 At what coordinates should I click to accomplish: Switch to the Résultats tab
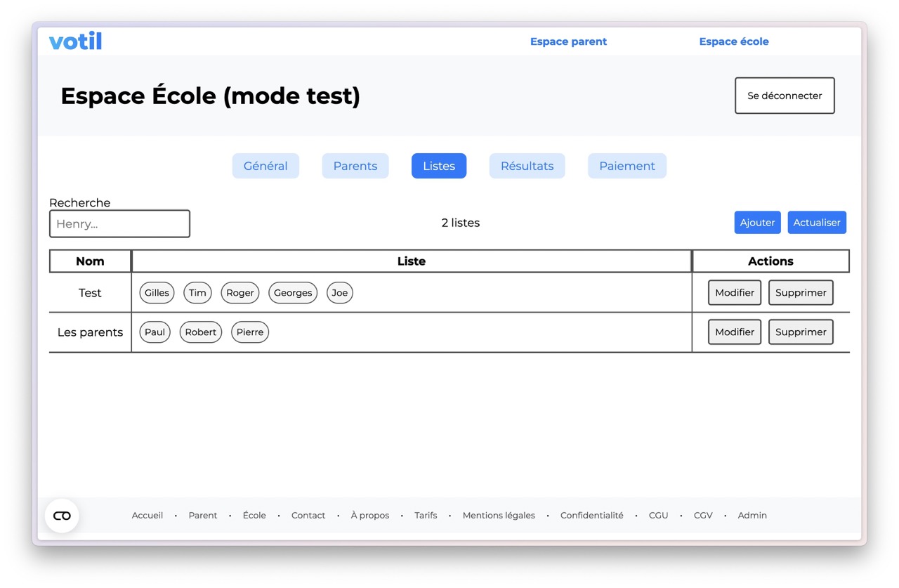[527, 166]
